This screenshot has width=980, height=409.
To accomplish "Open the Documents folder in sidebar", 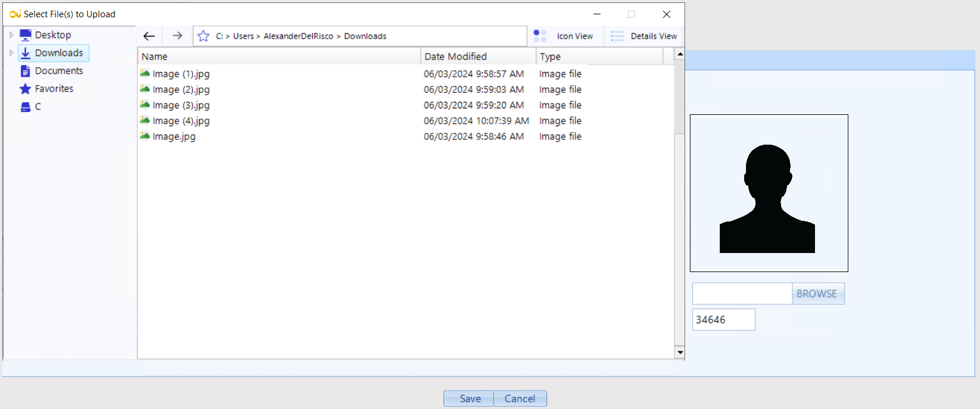I will [58, 71].
